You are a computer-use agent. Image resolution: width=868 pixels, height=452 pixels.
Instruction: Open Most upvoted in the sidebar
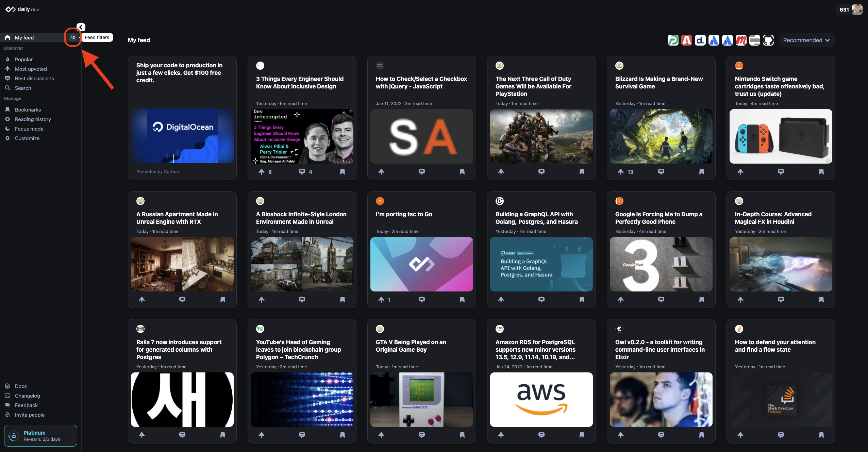[31, 69]
